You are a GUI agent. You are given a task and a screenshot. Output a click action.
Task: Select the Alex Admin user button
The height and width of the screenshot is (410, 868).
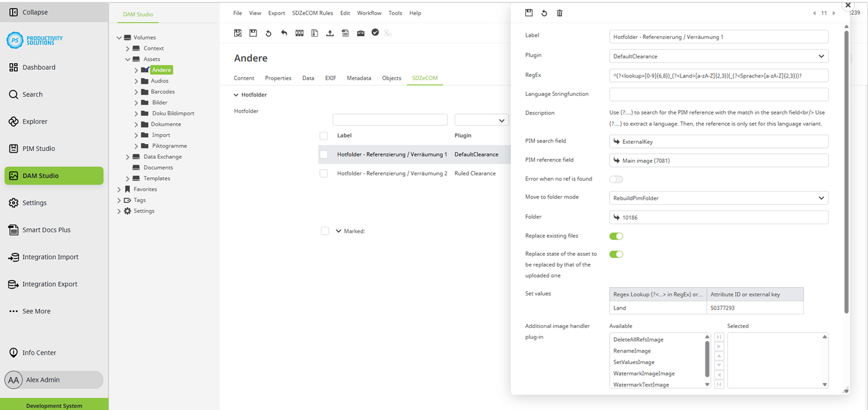pos(54,380)
